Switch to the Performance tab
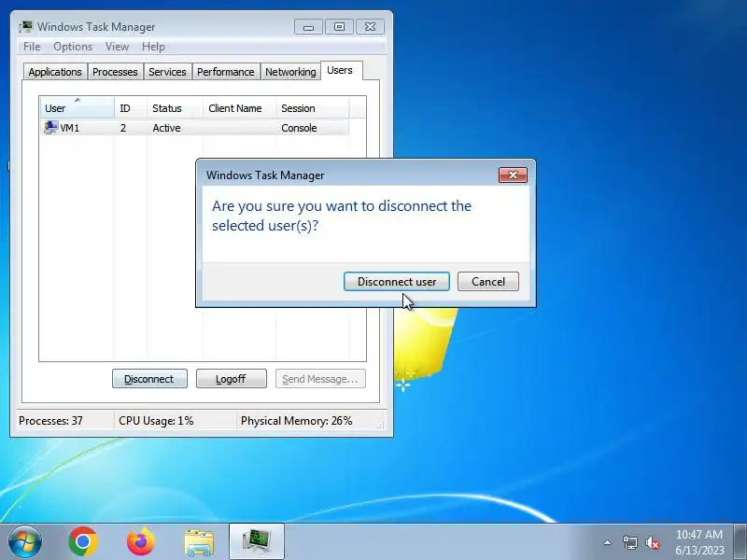Screen dimensions: 747x560 [x=226, y=72]
